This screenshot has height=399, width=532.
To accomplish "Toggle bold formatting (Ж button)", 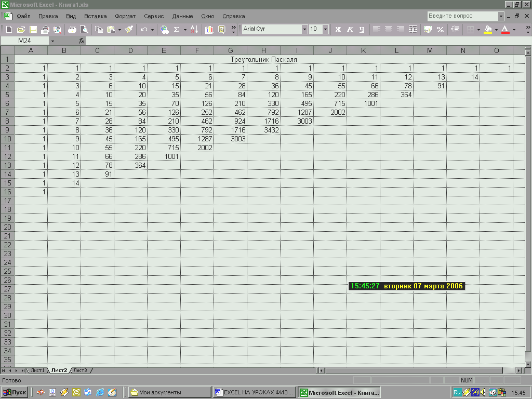I will [338, 30].
